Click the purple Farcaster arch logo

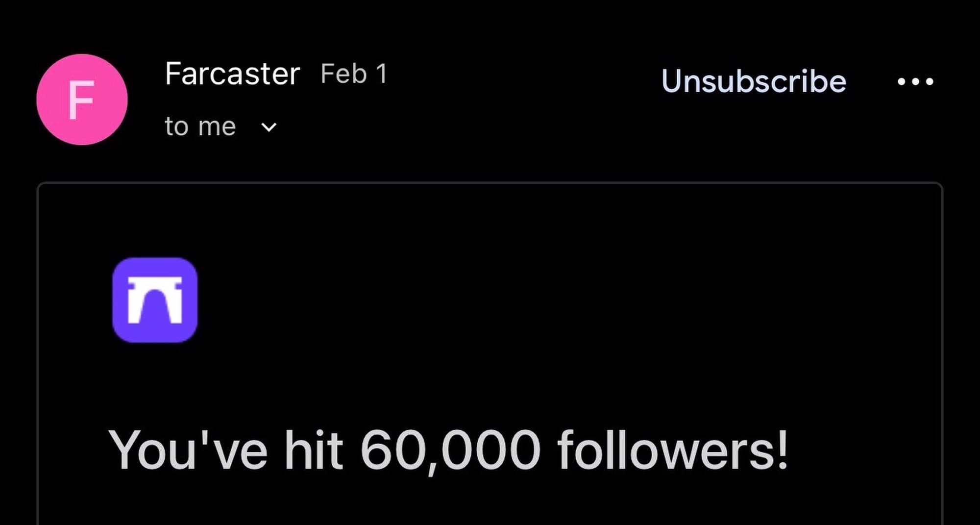[155, 300]
